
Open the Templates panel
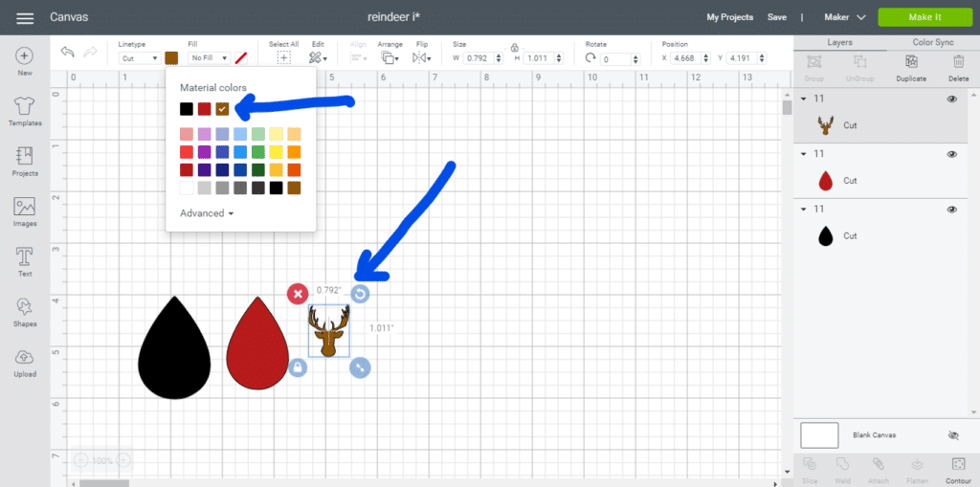(24, 105)
